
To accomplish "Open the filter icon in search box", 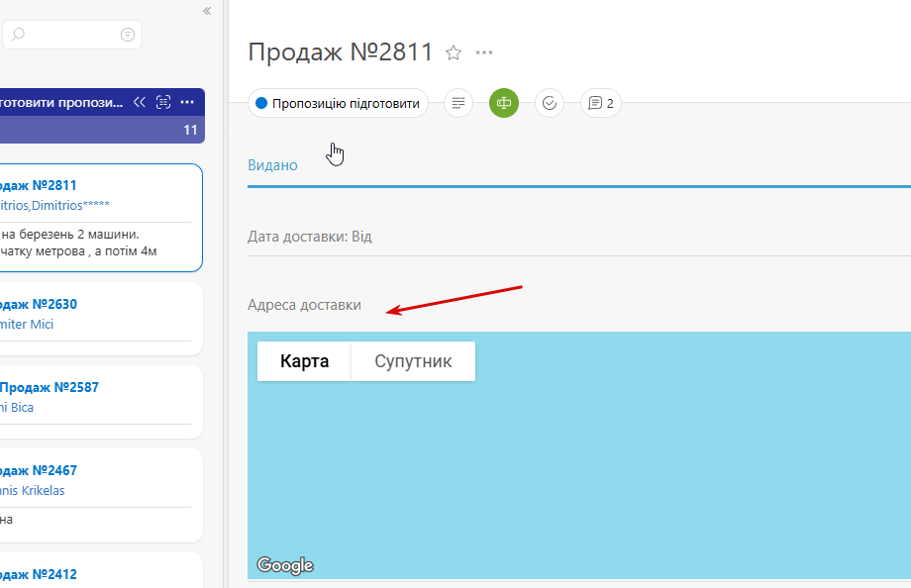I will tap(127, 35).
